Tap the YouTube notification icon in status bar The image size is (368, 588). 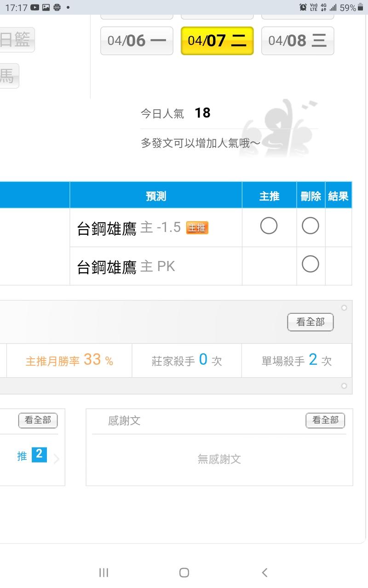35,7
